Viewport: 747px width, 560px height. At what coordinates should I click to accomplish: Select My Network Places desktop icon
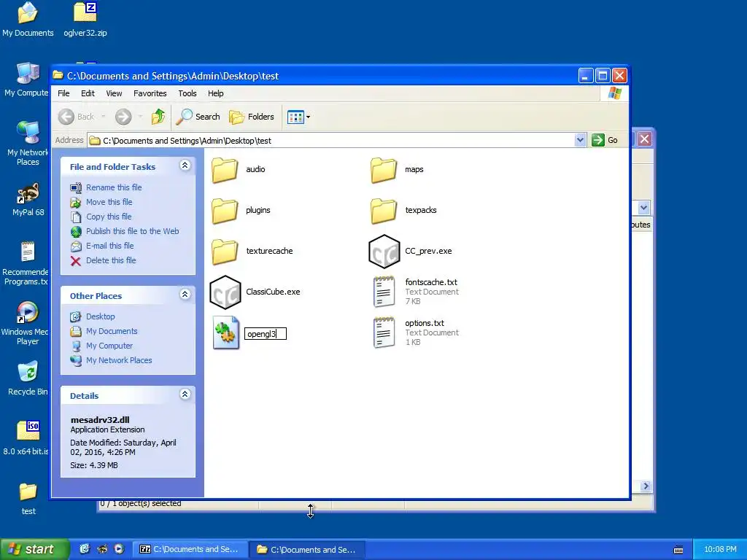click(x=28, y=143)
